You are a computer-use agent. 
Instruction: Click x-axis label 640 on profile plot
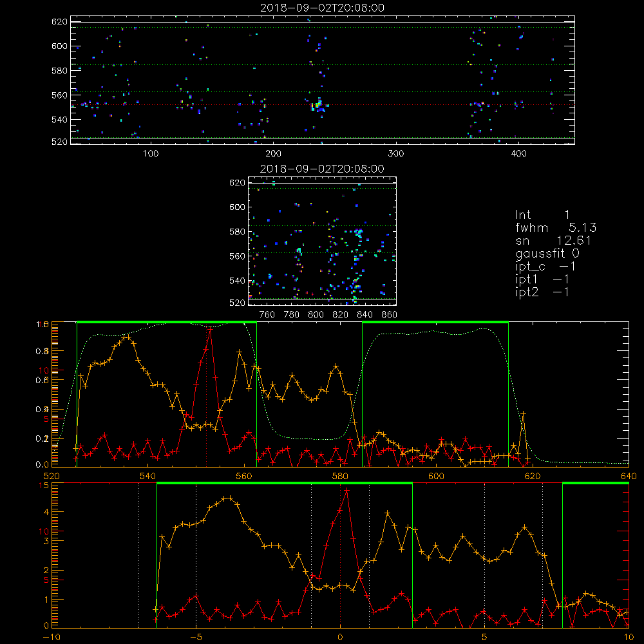tap(629, 477)
